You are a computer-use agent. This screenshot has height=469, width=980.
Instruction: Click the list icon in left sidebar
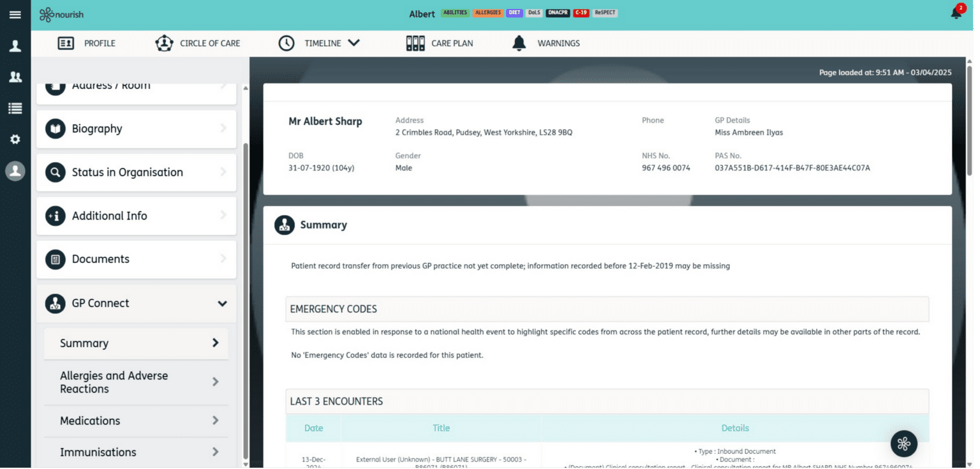15,108
